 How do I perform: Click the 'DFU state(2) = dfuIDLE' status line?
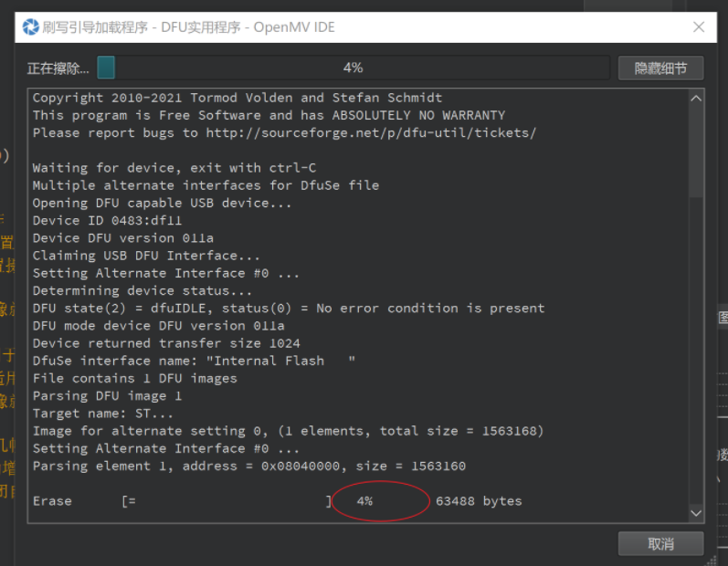point(289,309)
